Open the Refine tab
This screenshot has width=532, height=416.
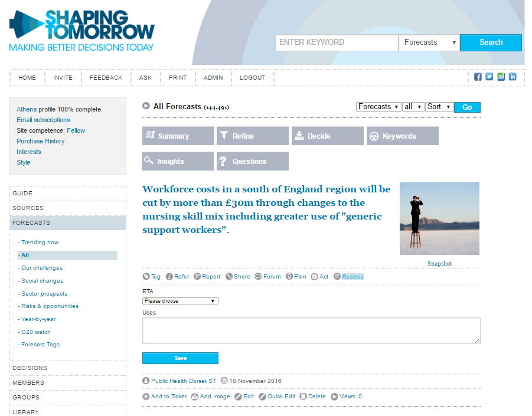[x=253, y=136]
